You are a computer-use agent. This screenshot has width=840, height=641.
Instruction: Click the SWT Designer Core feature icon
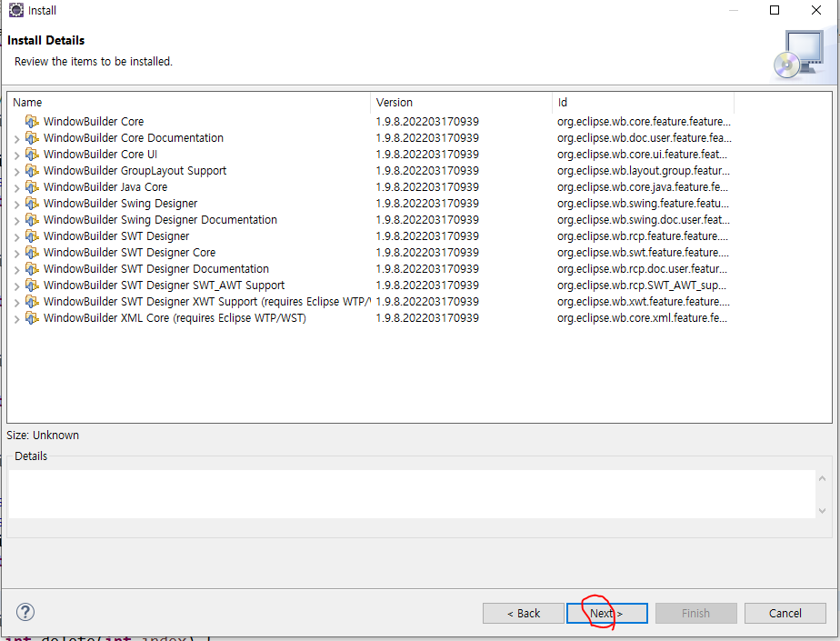(32, 253)
